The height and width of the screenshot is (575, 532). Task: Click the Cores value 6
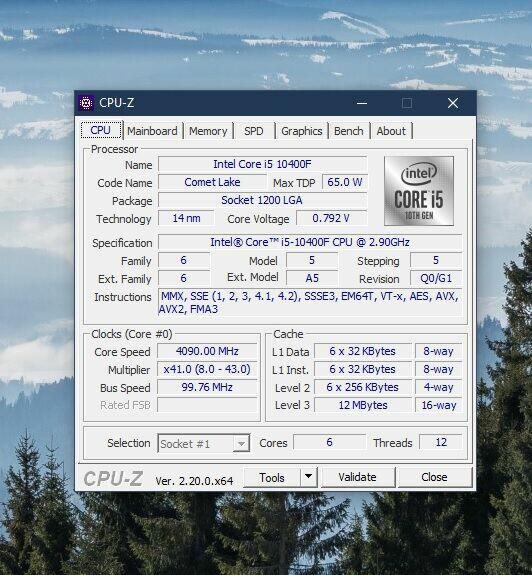coord(329,442)
